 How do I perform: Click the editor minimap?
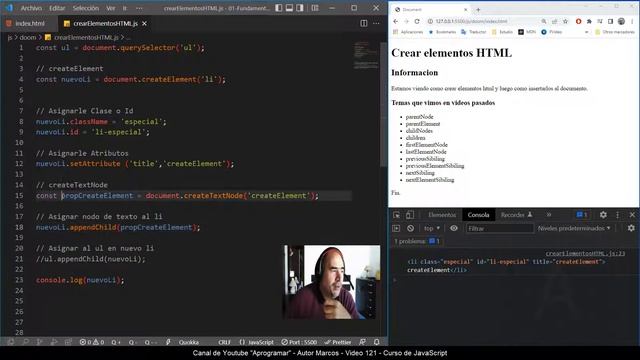coord(366,55)
